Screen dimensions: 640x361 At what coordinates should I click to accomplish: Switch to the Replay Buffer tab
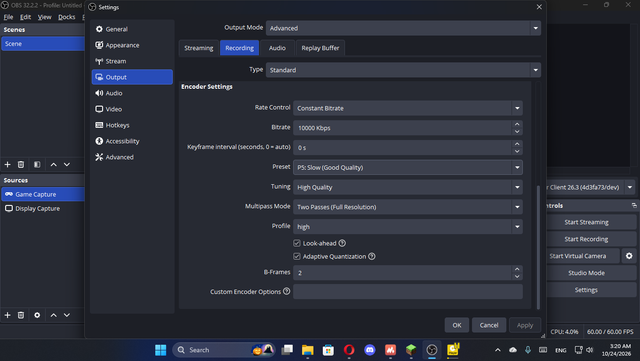(x=320, y=48)
